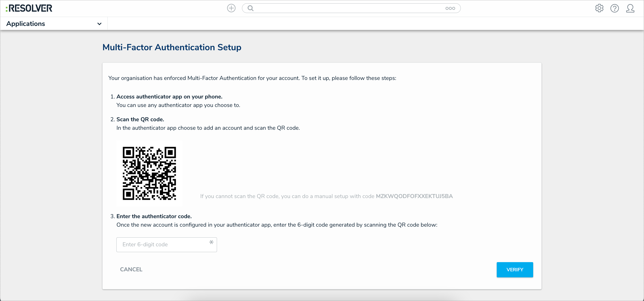The height and width of the screenshot is (301, 644).
Task: Click the Resolver logo
Action: tap(29, 8)
